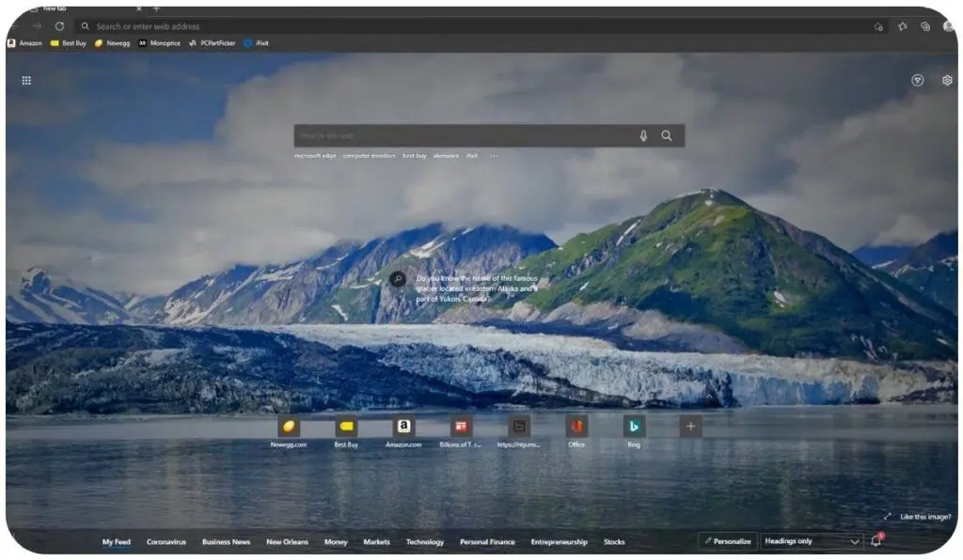
Task: Open the Headings only feed dropdown
Action: (811, 541)
